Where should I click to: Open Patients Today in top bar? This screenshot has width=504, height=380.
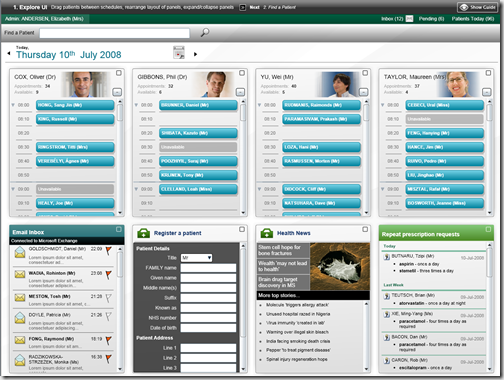coord(473,19)
